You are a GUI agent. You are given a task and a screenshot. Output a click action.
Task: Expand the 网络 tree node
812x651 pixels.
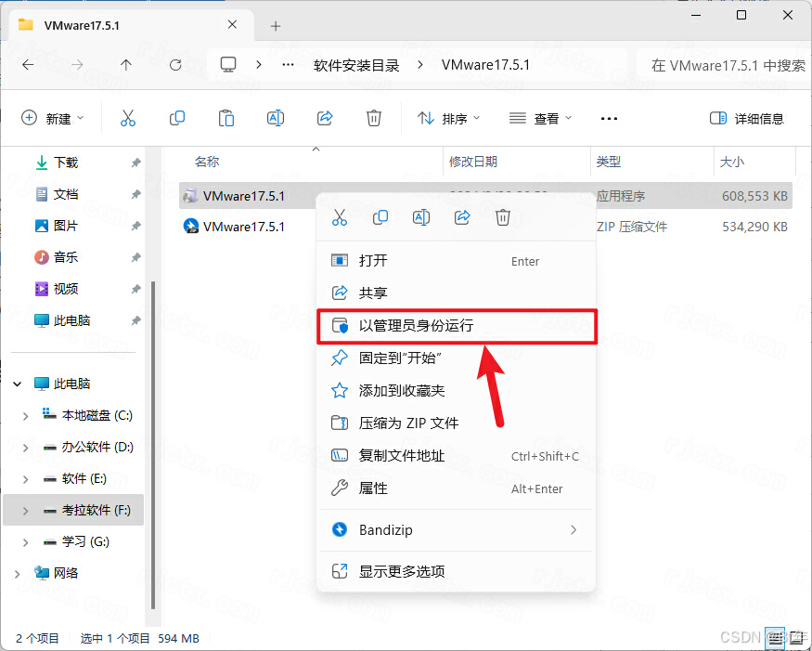point(18,574)
